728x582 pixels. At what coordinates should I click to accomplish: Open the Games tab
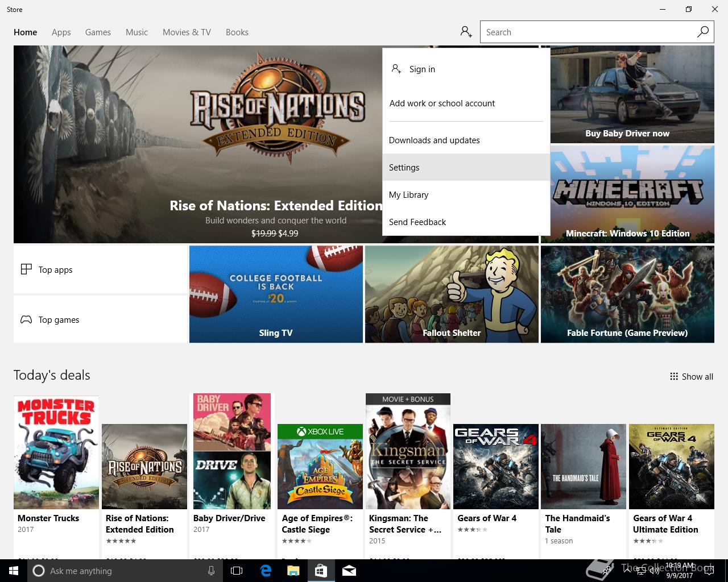[98, 32]
